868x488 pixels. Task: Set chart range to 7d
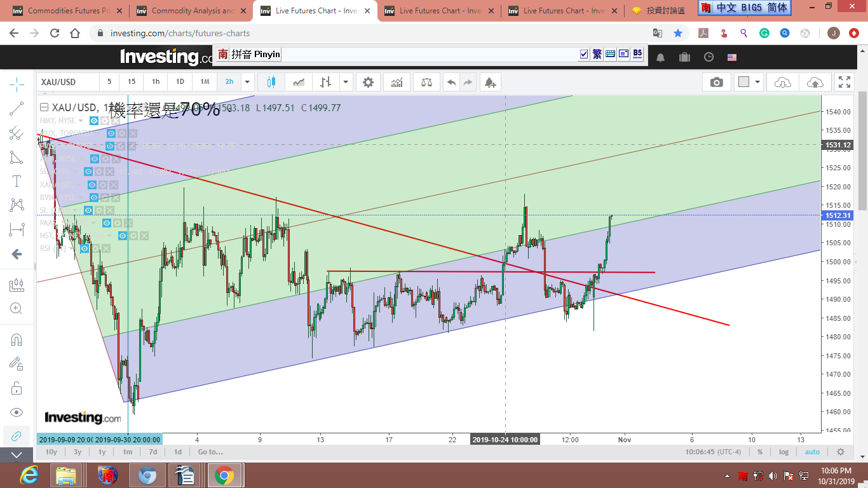(153, 452)
